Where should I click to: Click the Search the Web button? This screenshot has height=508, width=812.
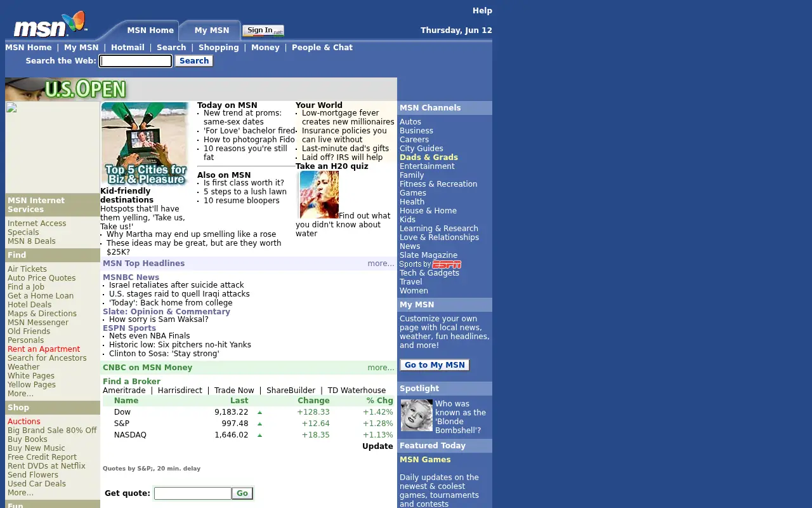(x=194, y=61)
